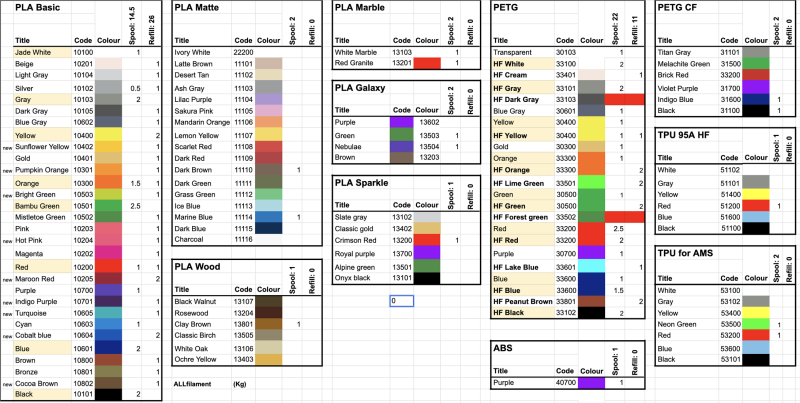
Task: Select the cell containing 0 below PLA Sparkle
Action: [402, 301]
